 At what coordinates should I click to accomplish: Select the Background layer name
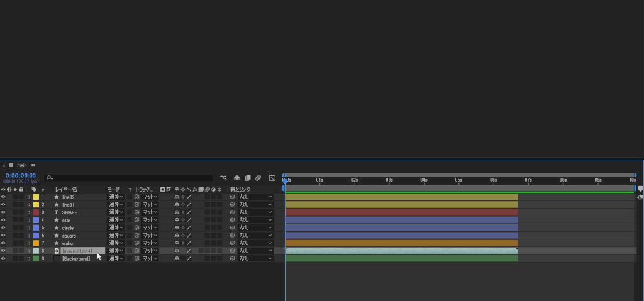pos(76,259)
